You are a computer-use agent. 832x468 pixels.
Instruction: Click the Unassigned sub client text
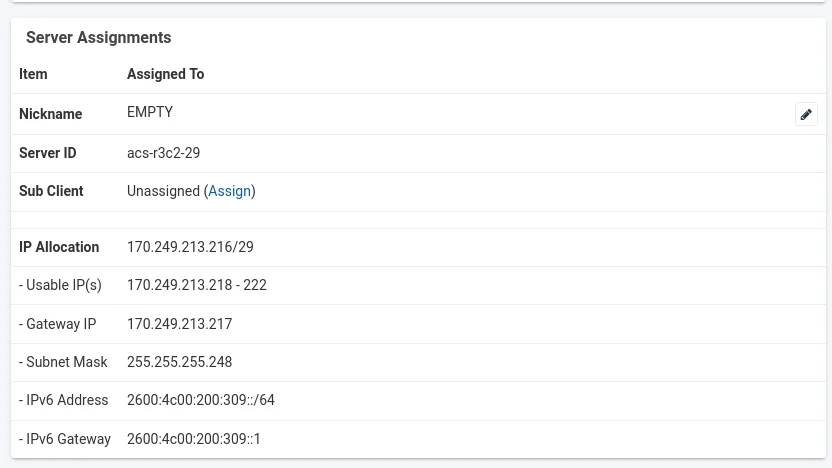(x=163, y=191)
